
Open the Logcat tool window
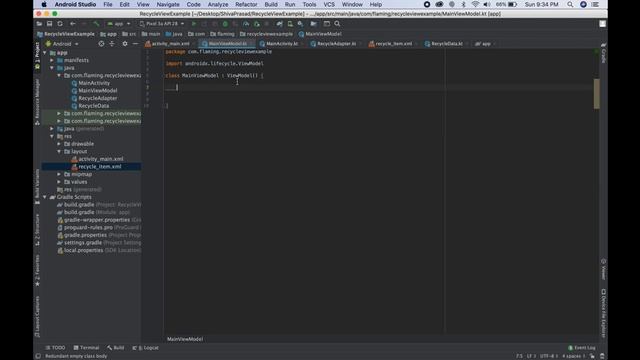click(146, 348)
